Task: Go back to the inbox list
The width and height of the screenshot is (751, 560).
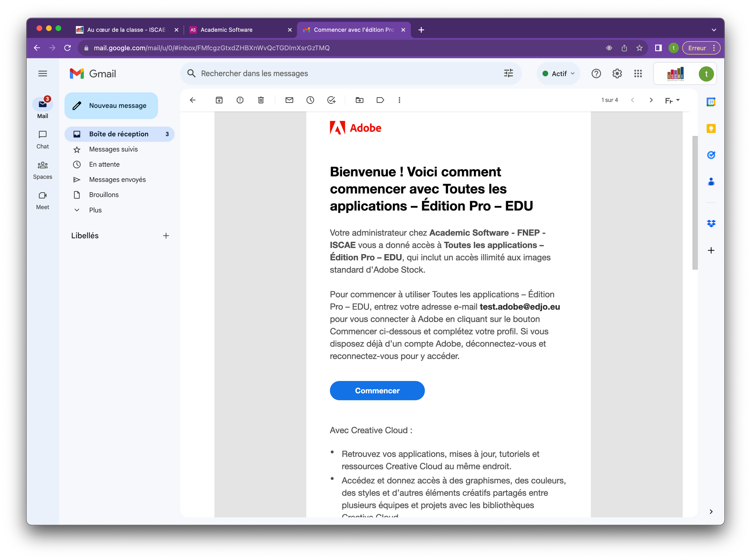Action: 193,100
